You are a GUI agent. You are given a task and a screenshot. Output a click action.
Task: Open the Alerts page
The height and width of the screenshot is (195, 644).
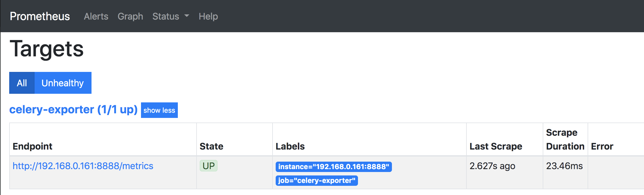(96, 16)
